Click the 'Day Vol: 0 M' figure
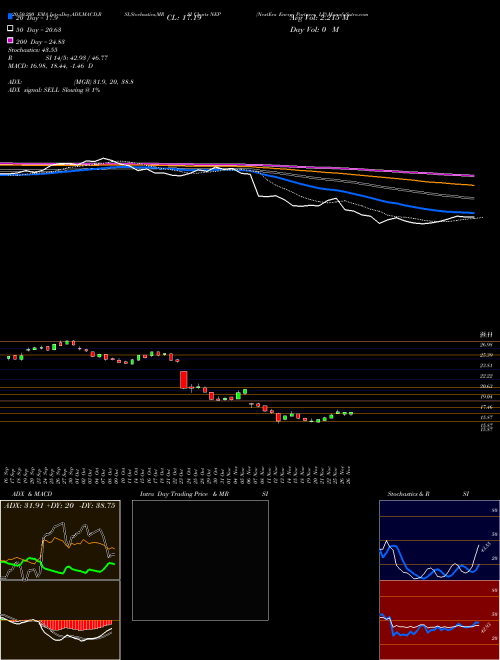The width and height of the screenshot is (500, 660). 314,30
